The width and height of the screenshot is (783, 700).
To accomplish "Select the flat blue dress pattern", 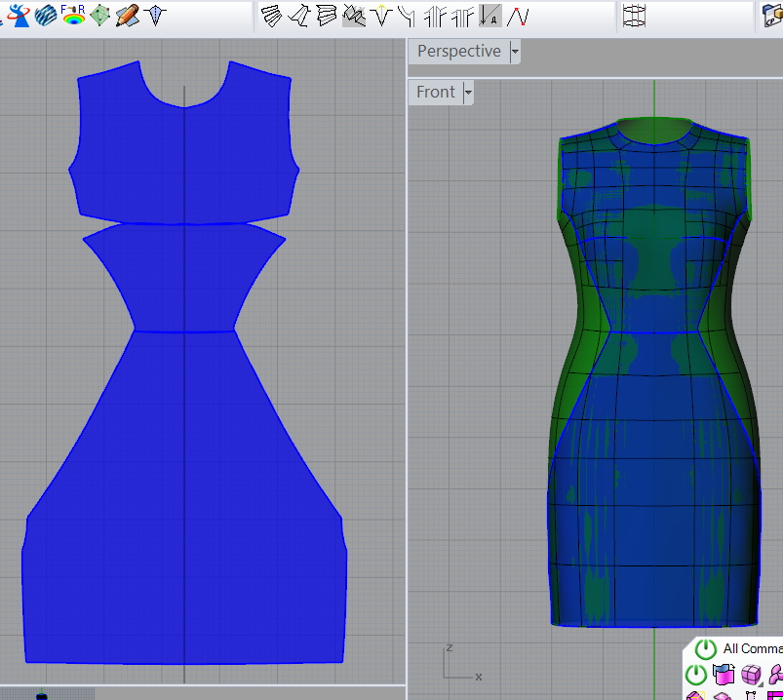I will 185,487.
